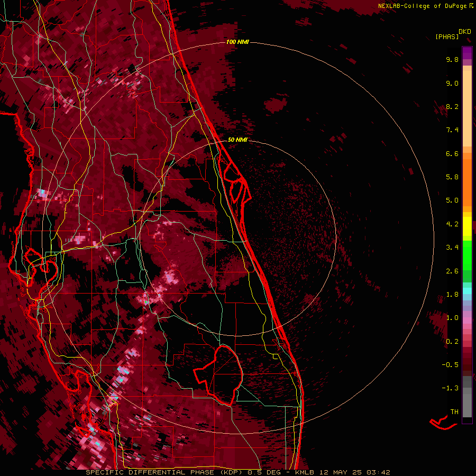Select the 5.8 scale value
The height and width of the screenshot is (476, 476).
tap(452, 177)
